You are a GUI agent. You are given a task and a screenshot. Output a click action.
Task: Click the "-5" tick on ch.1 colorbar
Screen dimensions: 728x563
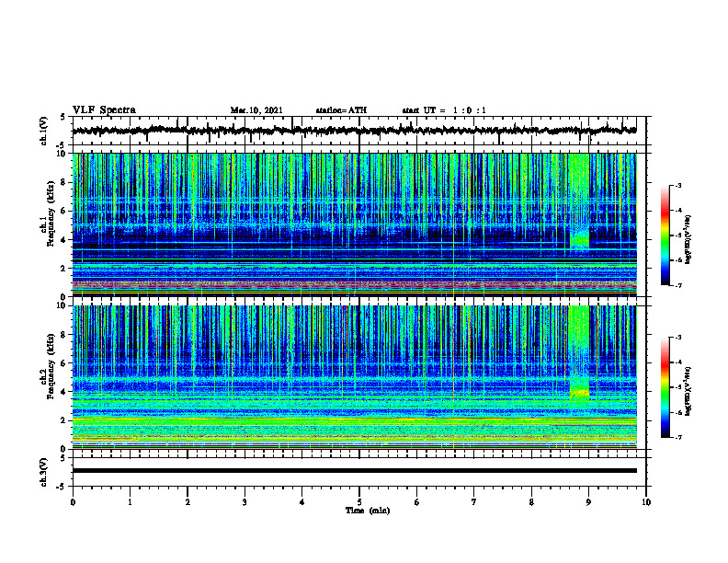coord(677,236)
